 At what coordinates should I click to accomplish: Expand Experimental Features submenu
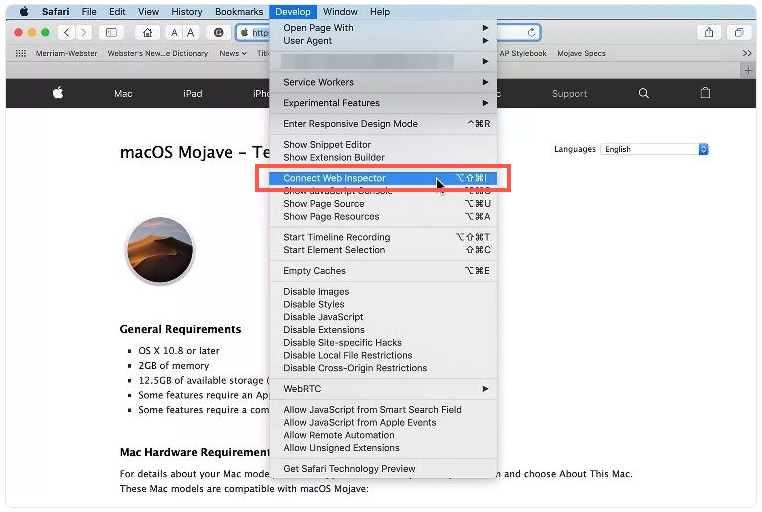pyautogui.click(x=383, y=103)
